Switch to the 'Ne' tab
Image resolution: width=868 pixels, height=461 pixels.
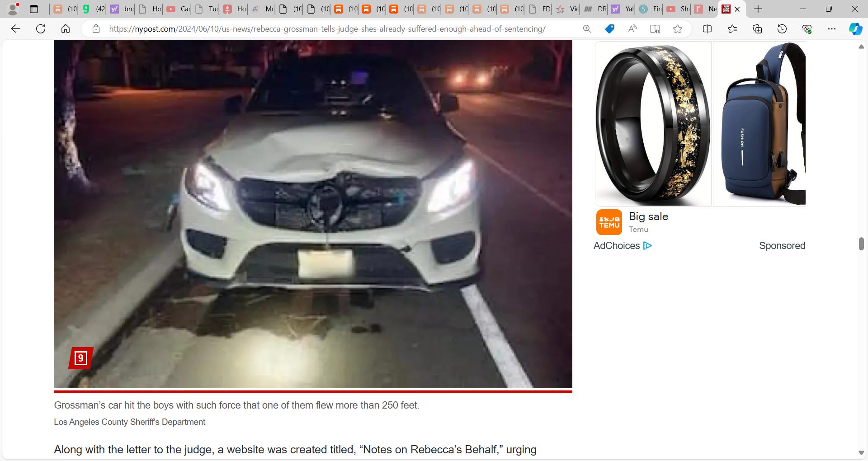pyautogui.click(x=705, y=9)
